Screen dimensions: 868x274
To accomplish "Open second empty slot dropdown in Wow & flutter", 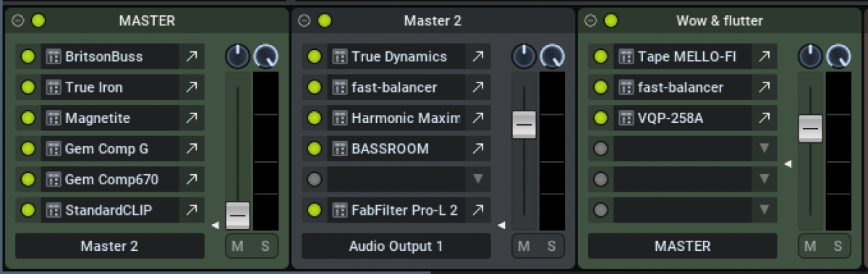I will (x=764, y=179).
